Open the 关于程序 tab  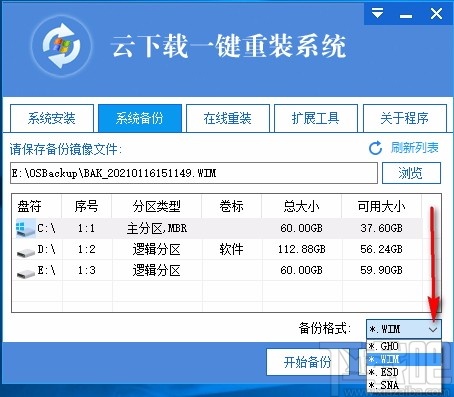click(x=405, y=118)
